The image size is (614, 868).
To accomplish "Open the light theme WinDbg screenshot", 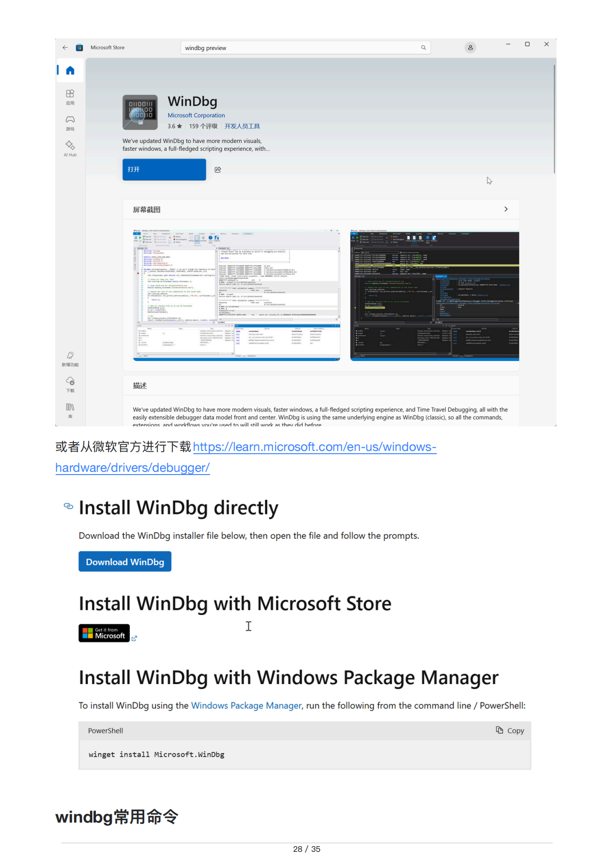I will tap(237, 295).
